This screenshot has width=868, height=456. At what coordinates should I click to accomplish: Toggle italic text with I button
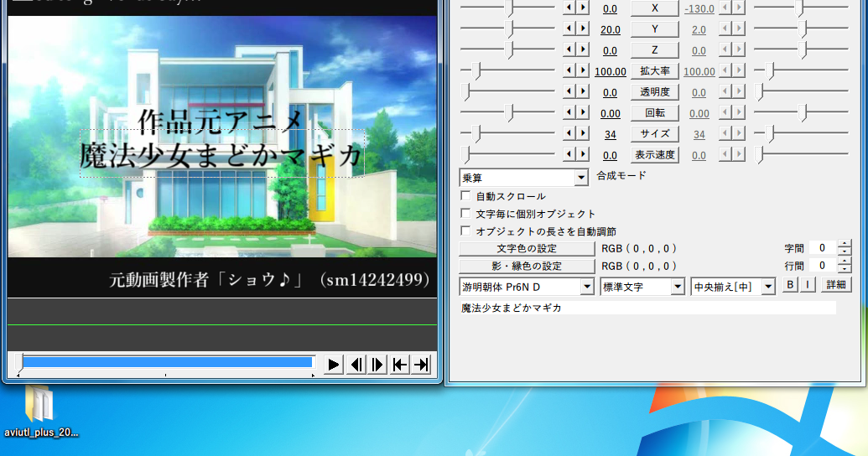click(x=808, y=285)
